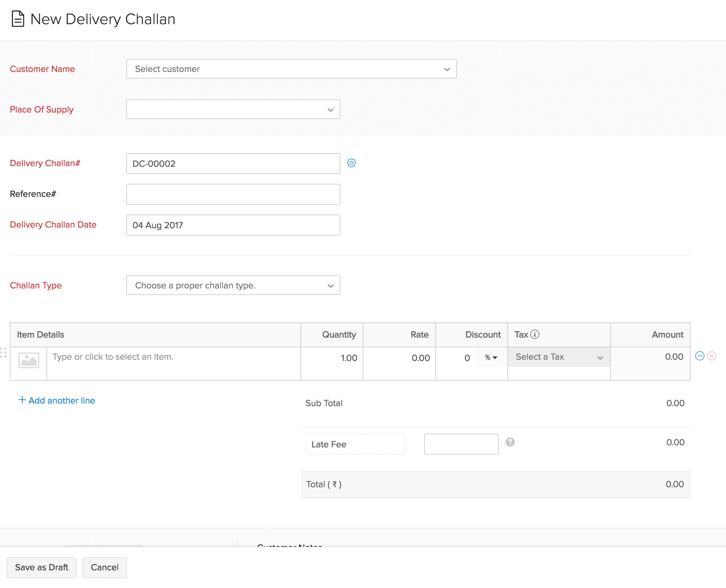The width and height of the screenshot is (726, 588).
Task: Click the help icon next to Late Fee
Action: [x=510, y=442]
